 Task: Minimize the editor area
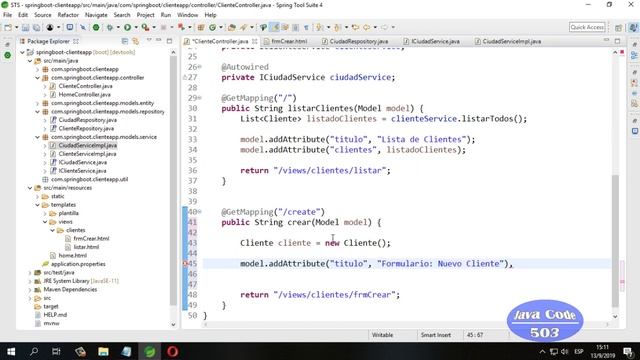[607, 40]
